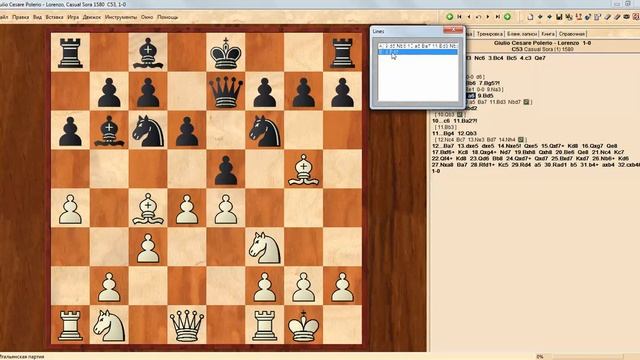Open the Движок menu
640x360 pixels.
pyautogui.click(x=91, y=17)
